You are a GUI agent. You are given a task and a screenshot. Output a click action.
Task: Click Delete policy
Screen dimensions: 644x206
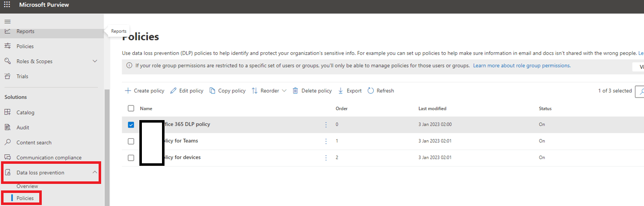[312, 91]
